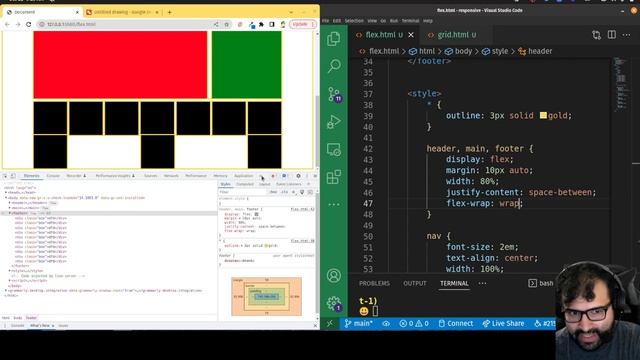The width and height of the screenshot is (640, 360).
Task: Expand the head element in DOM tree
Action: (x=6, y=193)
